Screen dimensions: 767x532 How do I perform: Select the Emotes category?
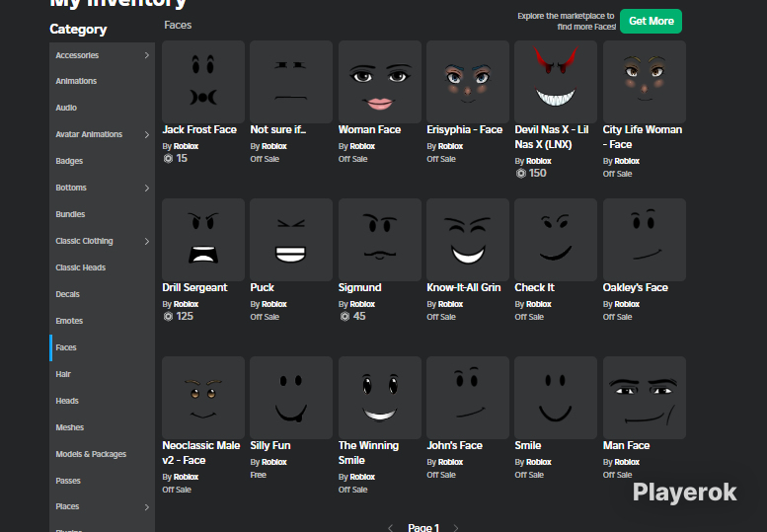[x=103, y=321]
